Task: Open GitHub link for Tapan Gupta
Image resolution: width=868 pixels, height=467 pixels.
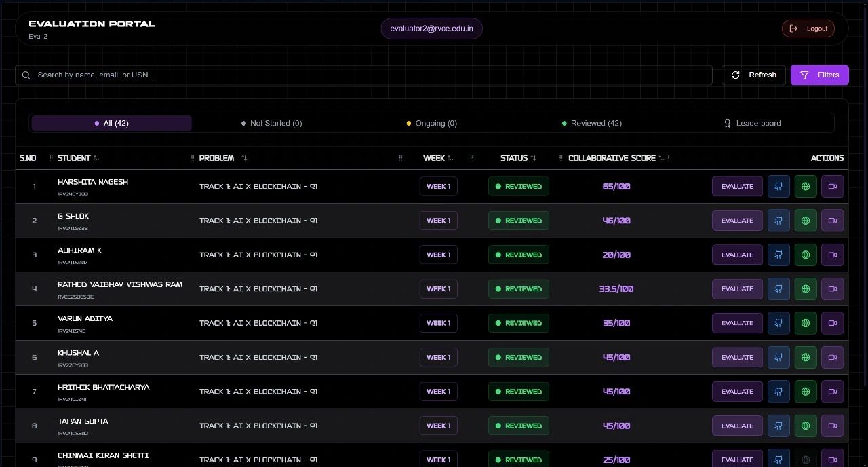Action: click(778, 426)
